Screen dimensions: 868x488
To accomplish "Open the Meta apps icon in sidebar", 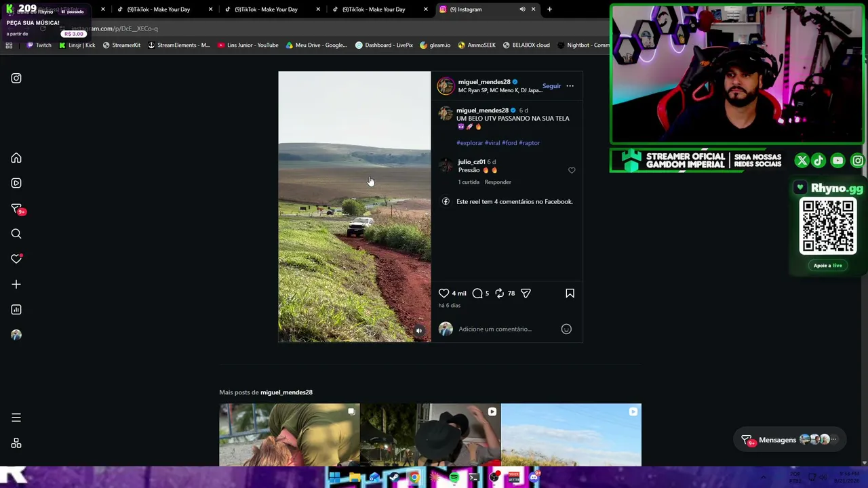I will pos(16,443).
